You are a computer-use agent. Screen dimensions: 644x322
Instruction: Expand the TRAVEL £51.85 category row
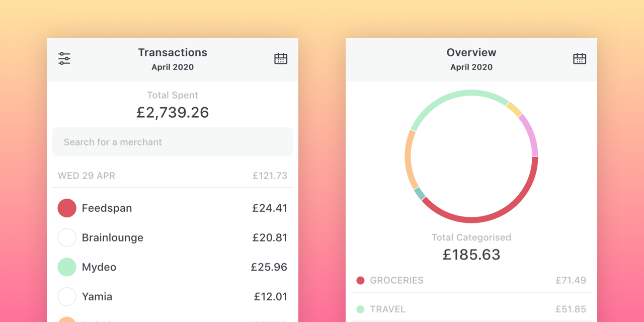tap(471, 309)
